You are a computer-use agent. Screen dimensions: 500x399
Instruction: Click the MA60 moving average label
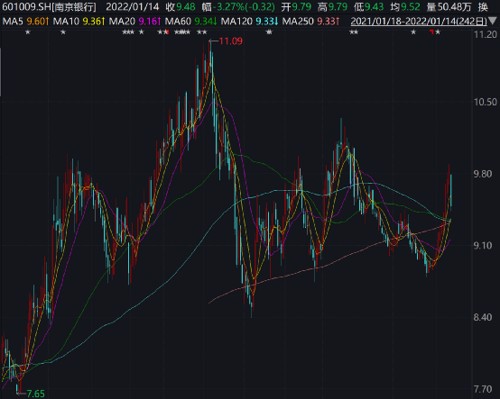[x=178, y=22]
